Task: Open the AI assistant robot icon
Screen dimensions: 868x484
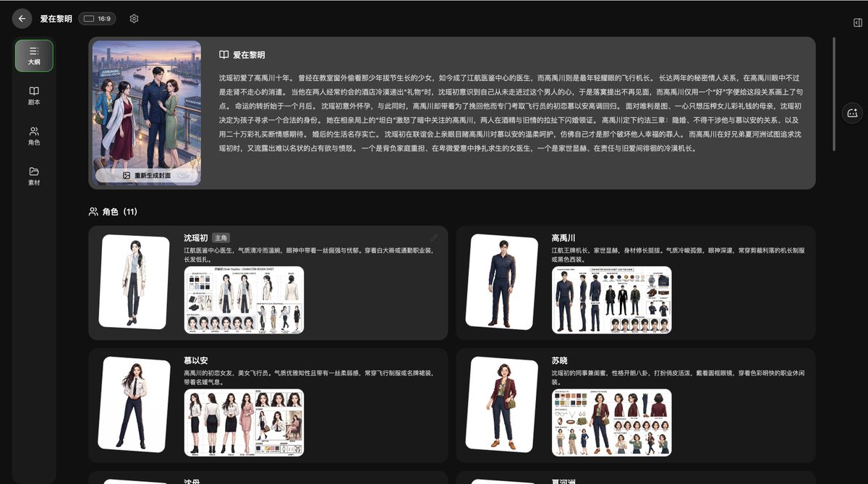Action: point(852,113)
